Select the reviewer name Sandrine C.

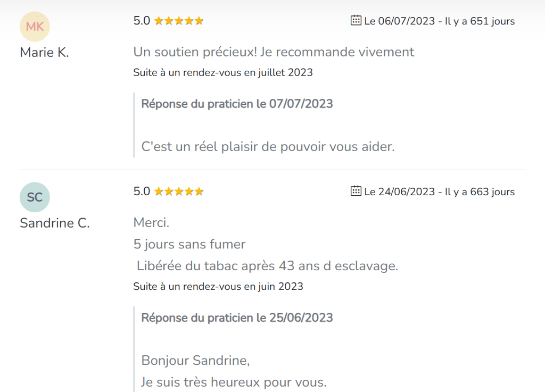click(x=54, y=223)
